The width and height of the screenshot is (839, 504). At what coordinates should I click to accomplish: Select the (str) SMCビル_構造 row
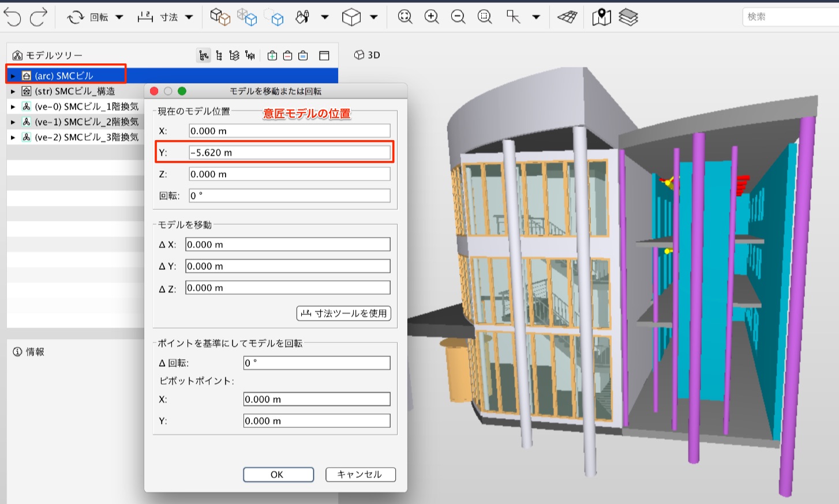[75, 91]
